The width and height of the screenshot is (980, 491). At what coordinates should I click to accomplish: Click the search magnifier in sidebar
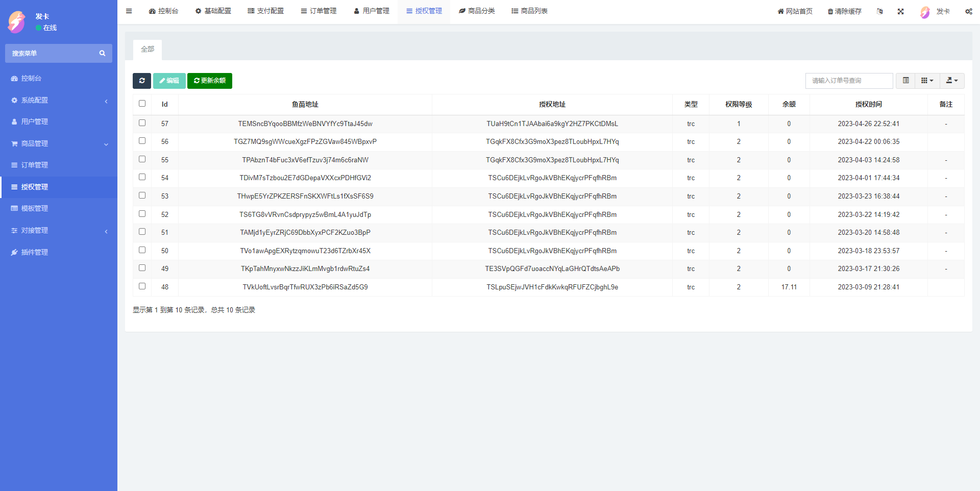(x=102, y=54)
